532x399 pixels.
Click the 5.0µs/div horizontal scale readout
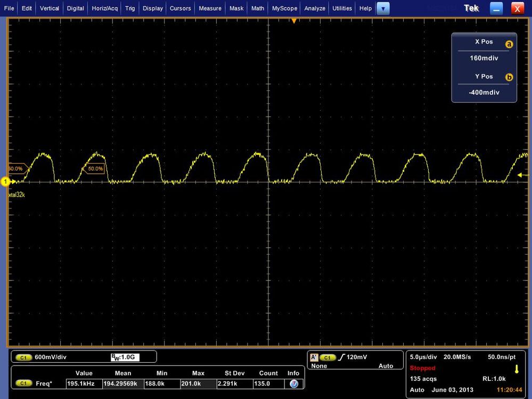pyautogui.click(x=423, y=357)
